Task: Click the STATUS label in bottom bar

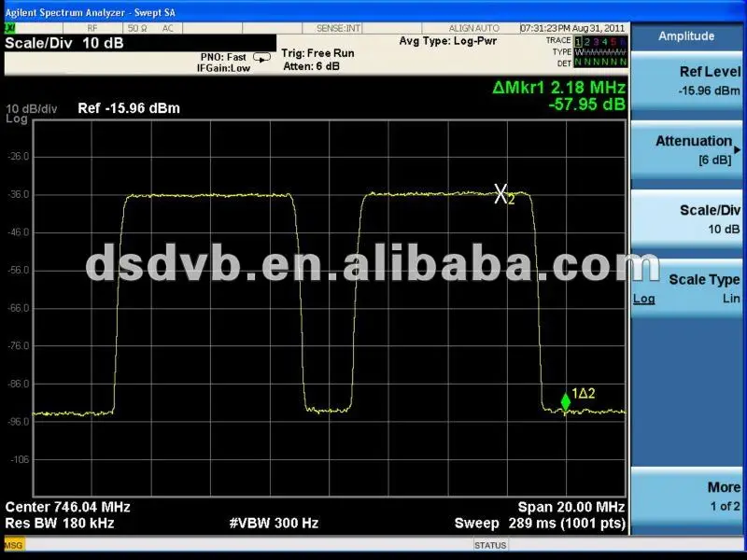Action: tap(490, 544)
